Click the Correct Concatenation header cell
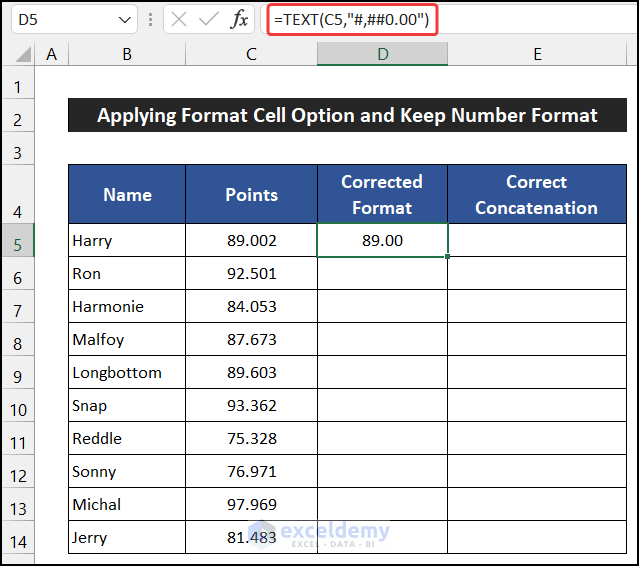This screenshot has height=566, width=639. [537, 195]
